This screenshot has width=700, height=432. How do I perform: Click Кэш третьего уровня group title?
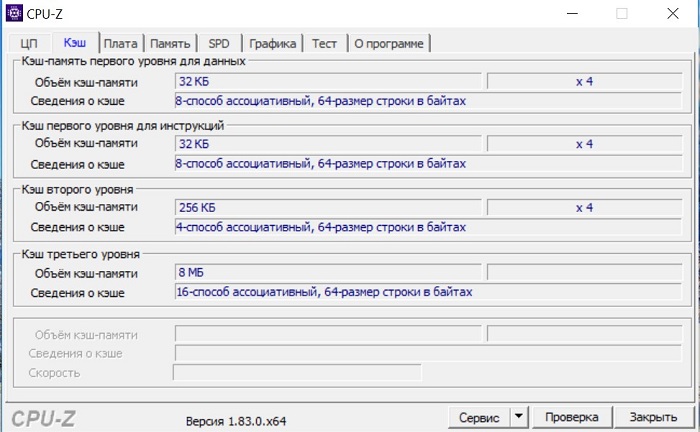pos(81,254)
